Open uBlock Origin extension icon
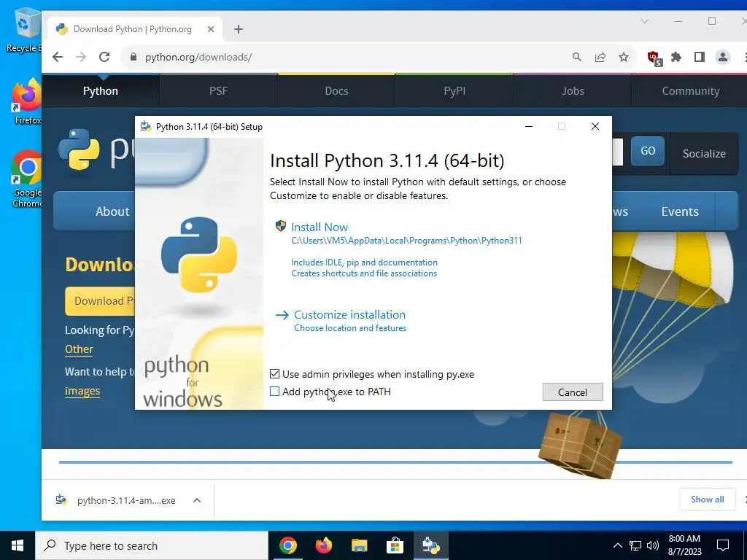The image size is (747, 560). point(654,58)
